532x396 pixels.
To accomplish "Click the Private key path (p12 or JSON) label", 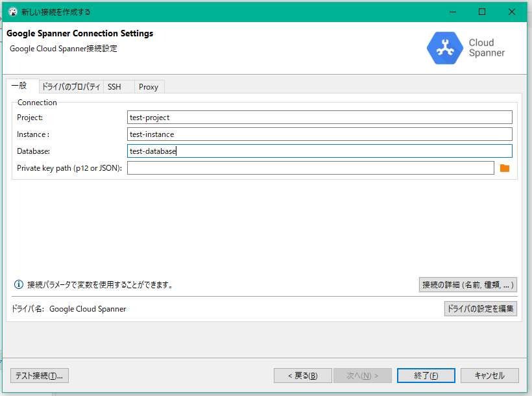I will pos(69,168).
